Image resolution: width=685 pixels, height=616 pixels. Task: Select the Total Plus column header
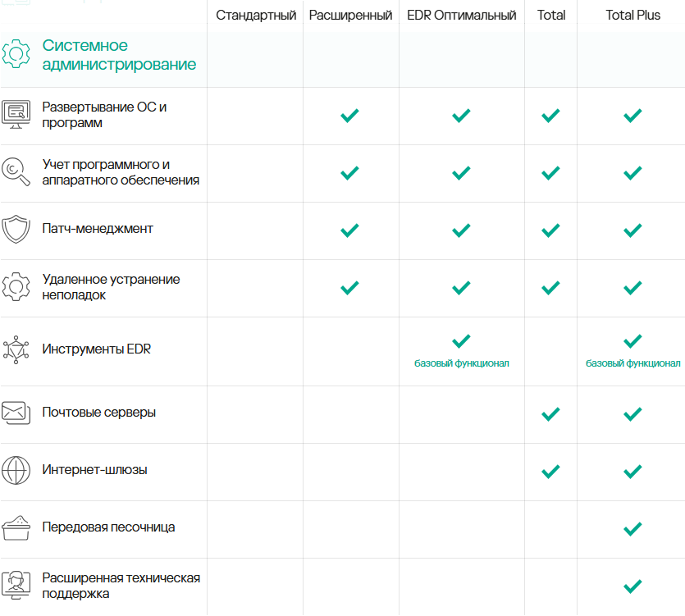(632, 16)
